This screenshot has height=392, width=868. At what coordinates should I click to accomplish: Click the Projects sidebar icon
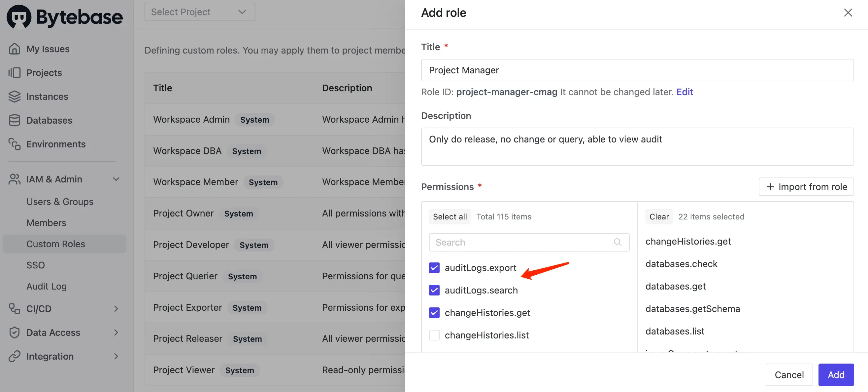(14, 72)
